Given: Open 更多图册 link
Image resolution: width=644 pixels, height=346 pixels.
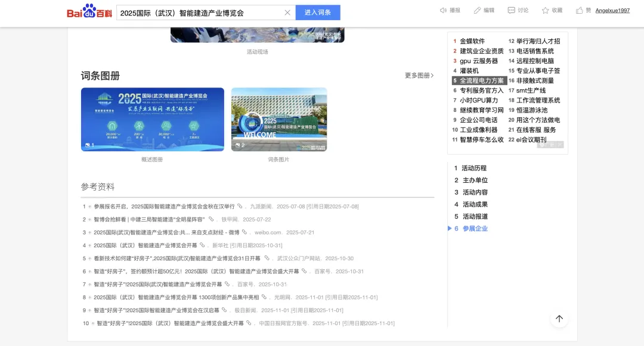Looking at the screenshot, I should click(419, 76).
